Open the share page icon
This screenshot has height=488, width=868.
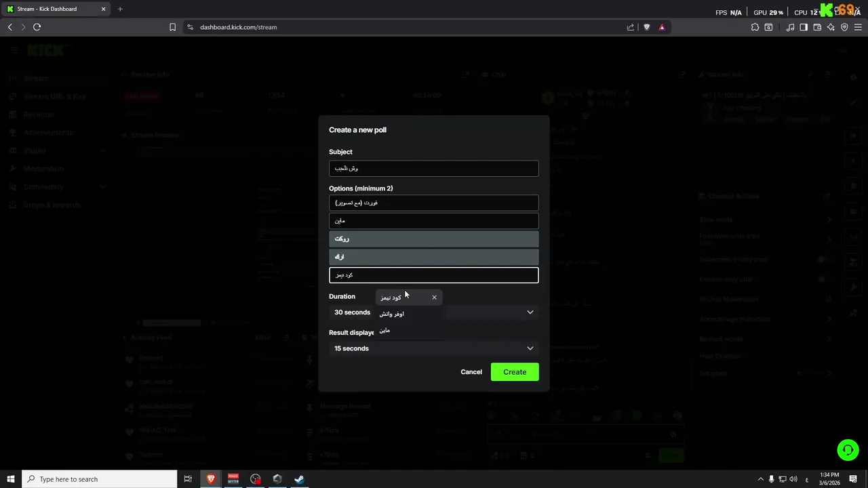tap(631, 27)
